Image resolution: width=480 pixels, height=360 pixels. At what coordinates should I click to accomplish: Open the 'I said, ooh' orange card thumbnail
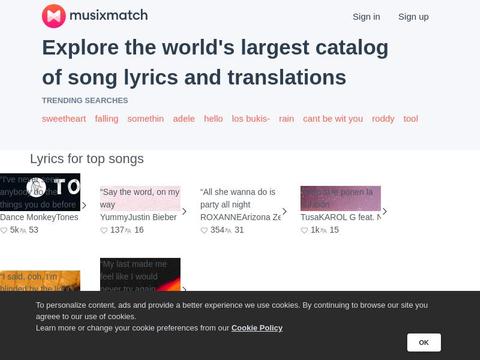(40, 281)
